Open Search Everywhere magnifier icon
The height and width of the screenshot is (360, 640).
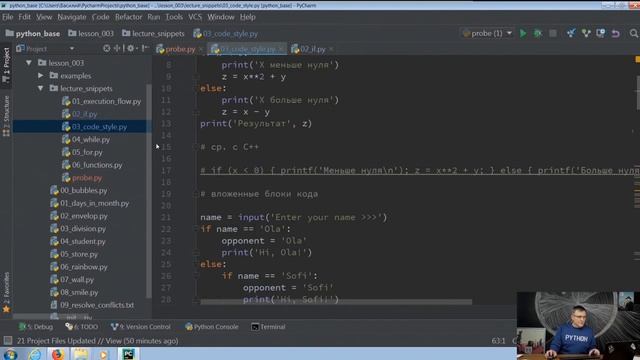(x=633, y=33)
